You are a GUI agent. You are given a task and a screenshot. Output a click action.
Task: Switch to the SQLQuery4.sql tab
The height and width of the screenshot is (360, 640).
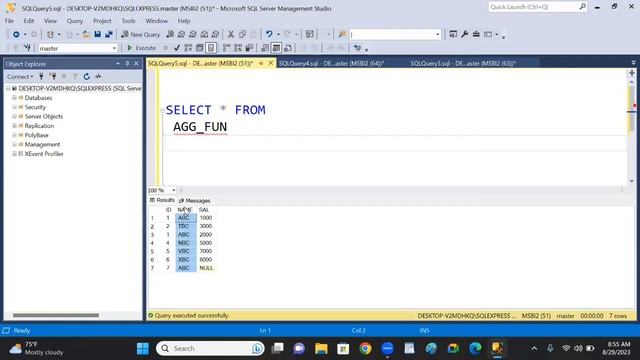click(331, 63)
